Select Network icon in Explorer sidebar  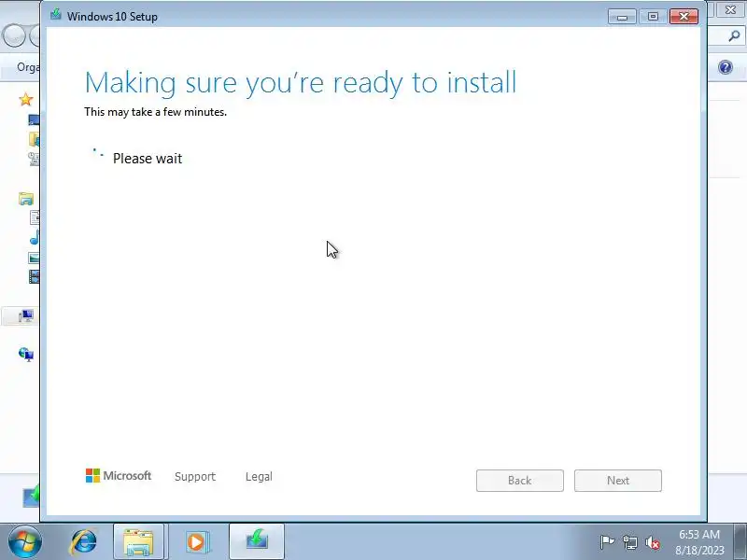[26, 355]
